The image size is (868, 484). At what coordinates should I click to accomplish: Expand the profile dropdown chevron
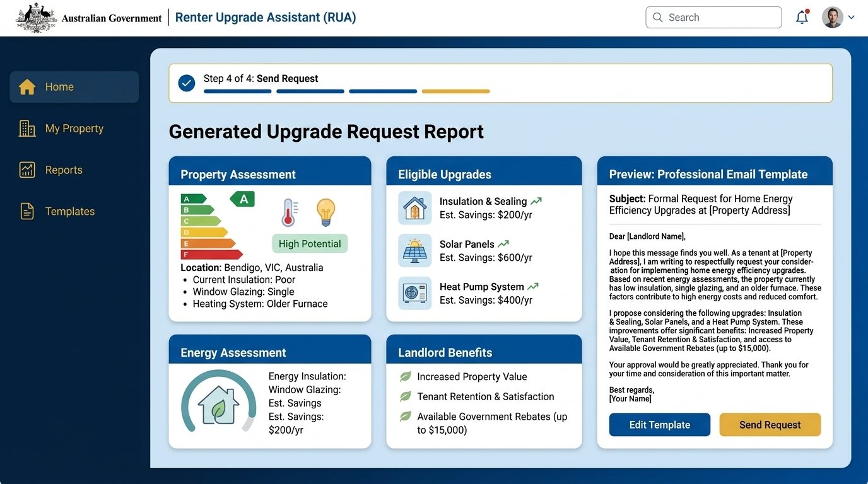[x=852, y=18]
